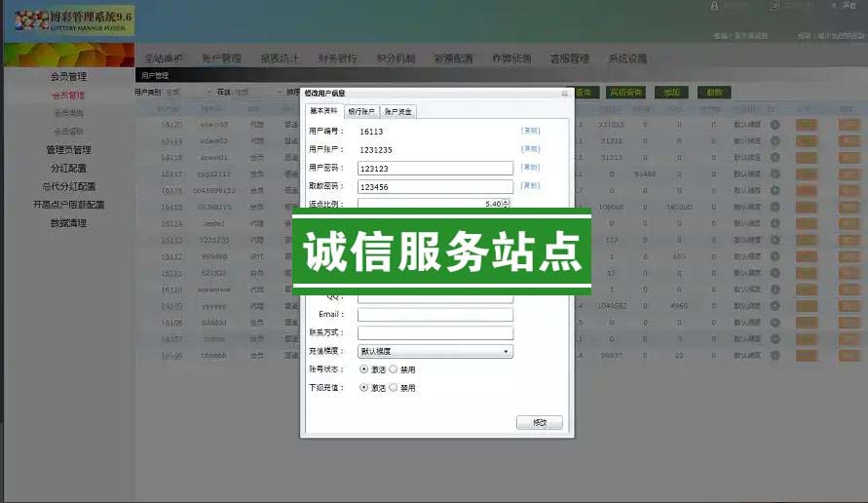Select 激活 for 账号状态

click(364, 369)
